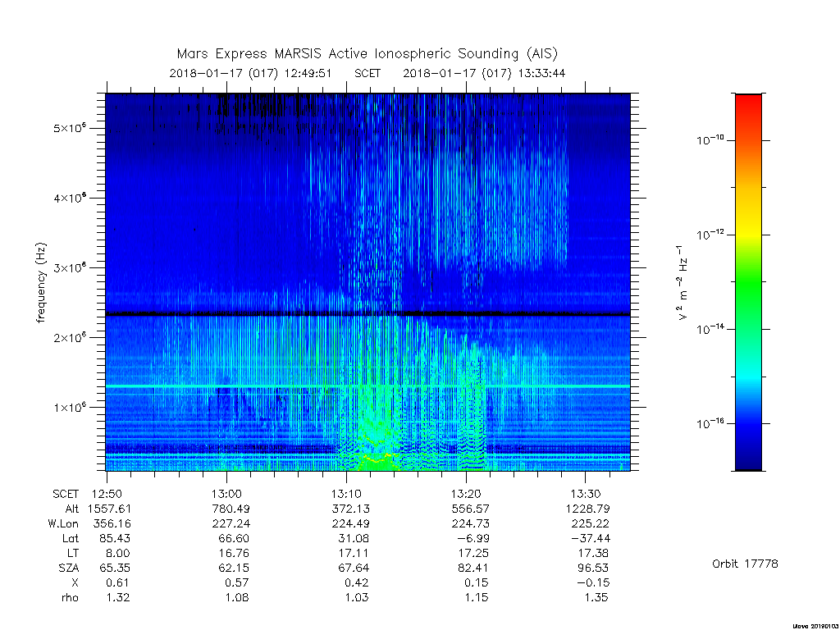Click the 10⁻¹⁶ colorbar tick label

pyautogui.click(x=710, y=423)
